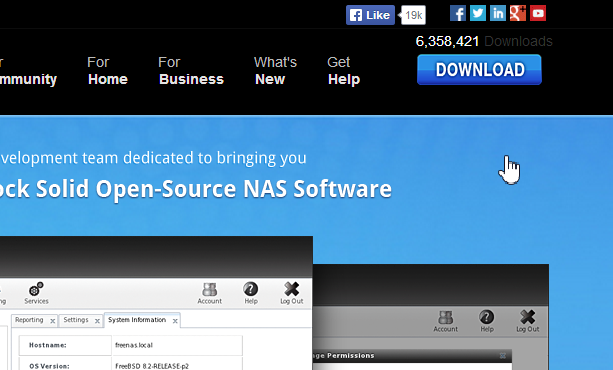613x370 pixels.
Task: Click the Permissions dialog title bar
Action: click(412, 356)
